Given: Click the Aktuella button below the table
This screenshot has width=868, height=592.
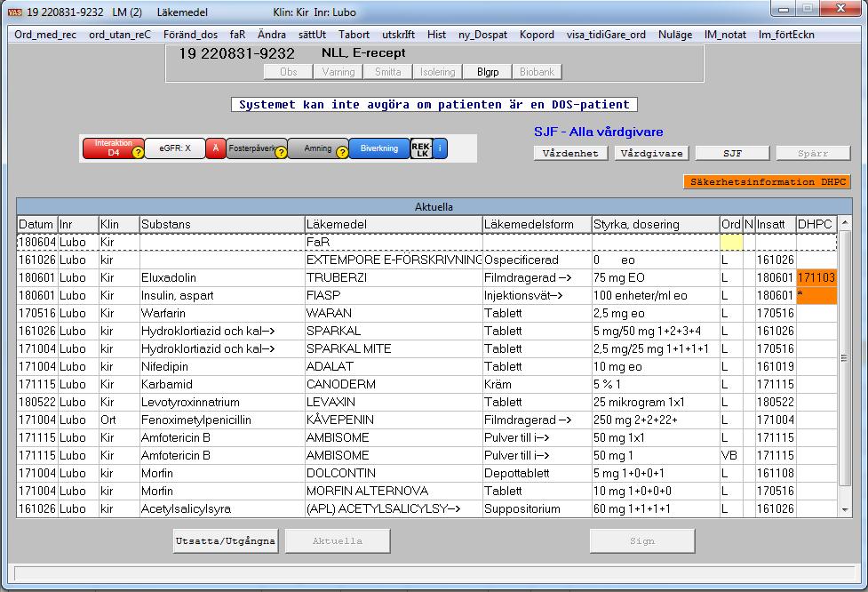Looking at the screenshot, I should point(338,541).
